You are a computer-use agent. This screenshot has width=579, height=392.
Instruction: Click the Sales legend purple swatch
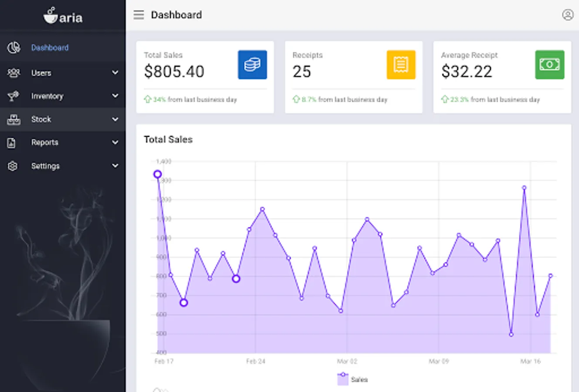pyautogui.click(x=343, y=379)
